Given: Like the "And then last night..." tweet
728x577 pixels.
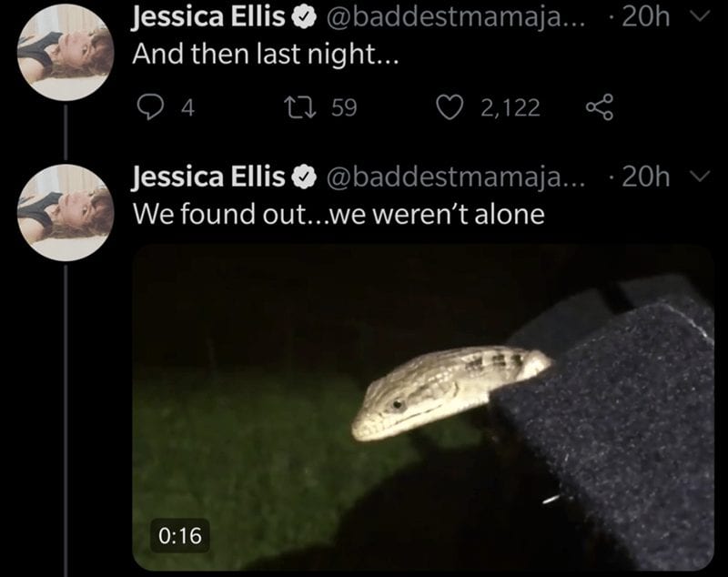Looking at the screenshot, I should 450,107.
